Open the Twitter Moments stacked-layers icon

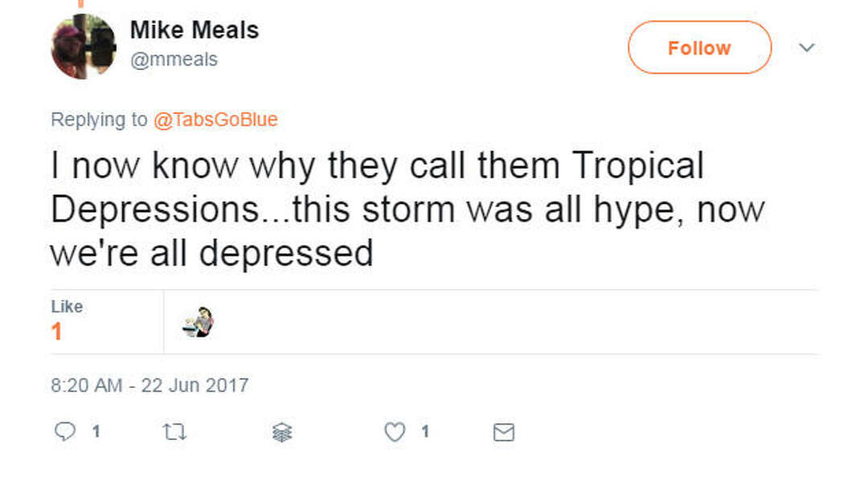[280, 432]
